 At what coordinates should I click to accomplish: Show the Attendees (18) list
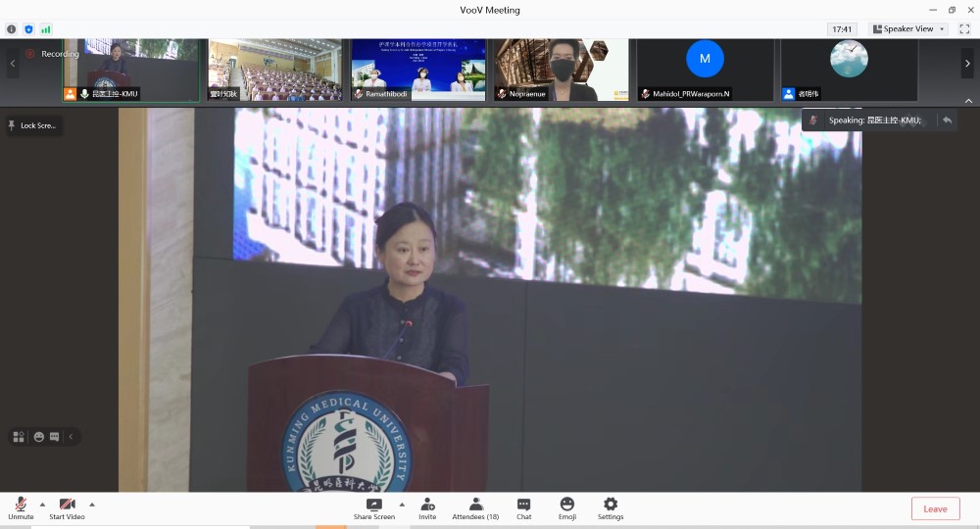pyautogui.click(x=475, y=505)
